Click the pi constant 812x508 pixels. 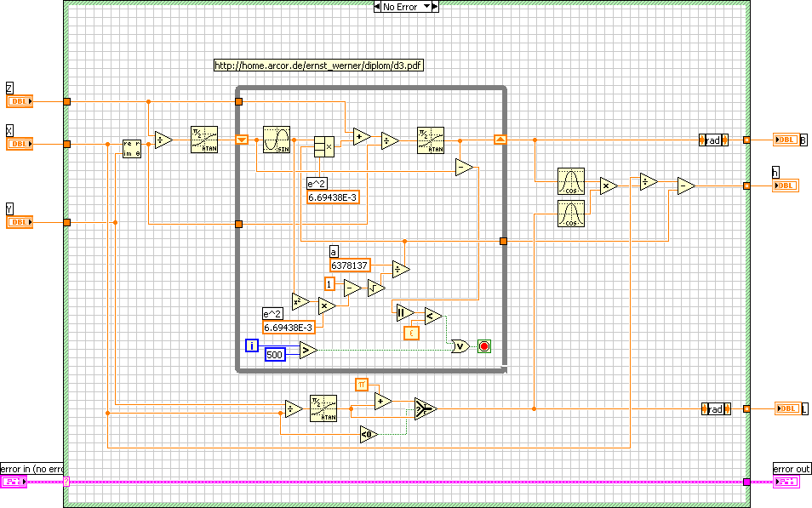click(361, 384)
